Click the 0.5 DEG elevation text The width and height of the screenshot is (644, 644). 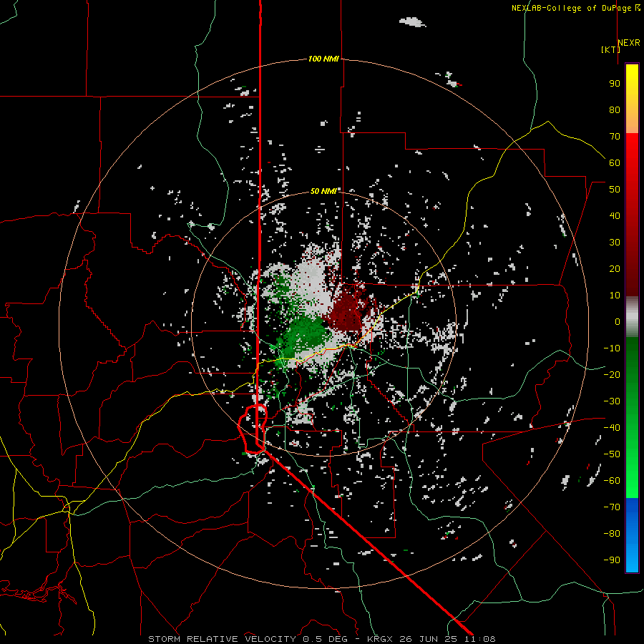[326, 639]
